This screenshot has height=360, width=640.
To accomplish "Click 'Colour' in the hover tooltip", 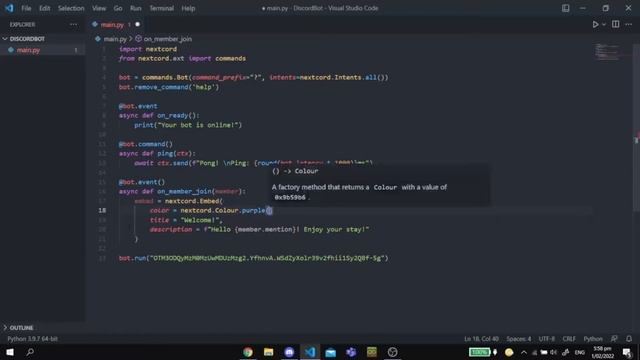I will [x=306, y=171].
